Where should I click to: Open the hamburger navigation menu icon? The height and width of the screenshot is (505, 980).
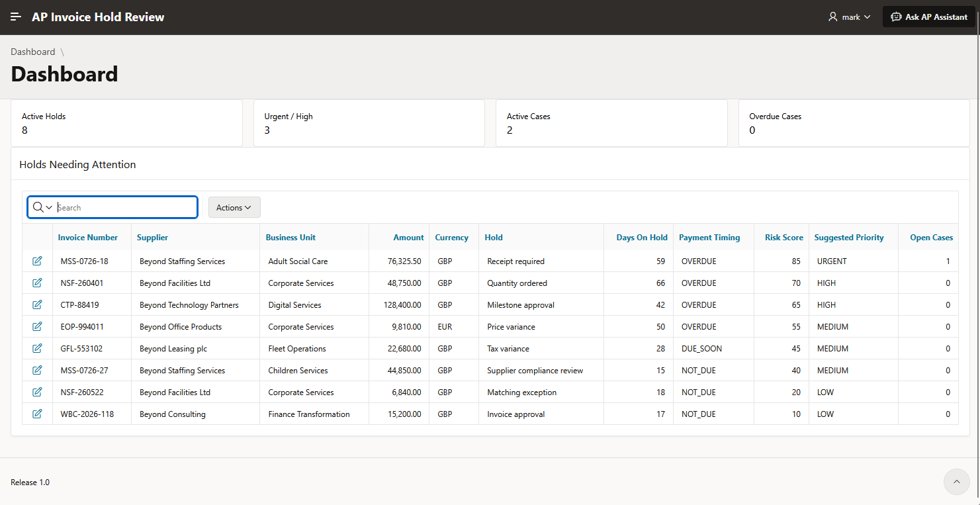coord(16,17)
